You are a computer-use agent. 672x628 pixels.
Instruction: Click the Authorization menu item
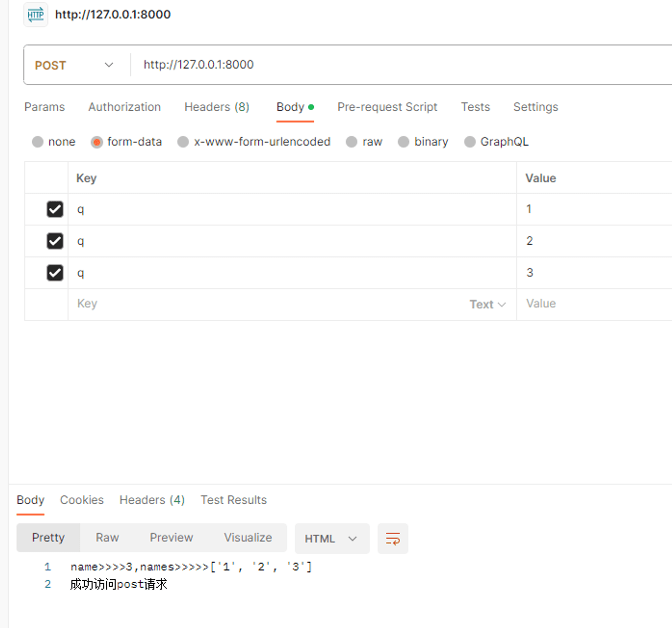click(x=123, y=107)
